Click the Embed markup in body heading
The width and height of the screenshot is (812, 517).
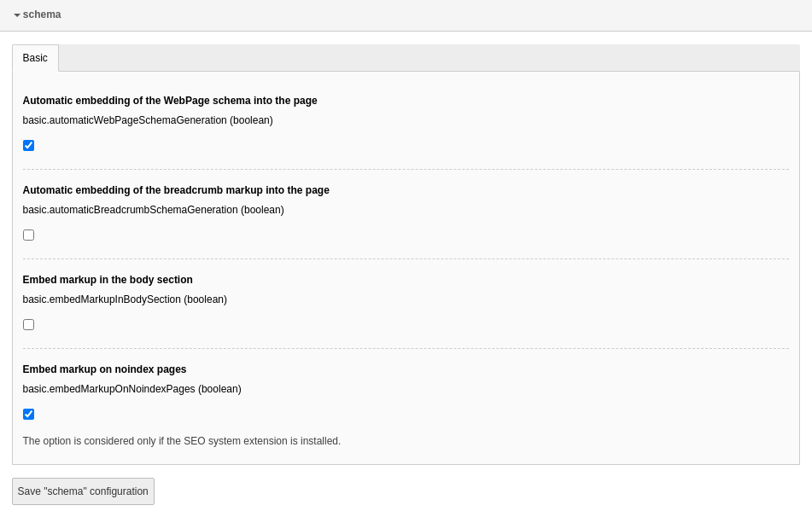tap(107, 280)
